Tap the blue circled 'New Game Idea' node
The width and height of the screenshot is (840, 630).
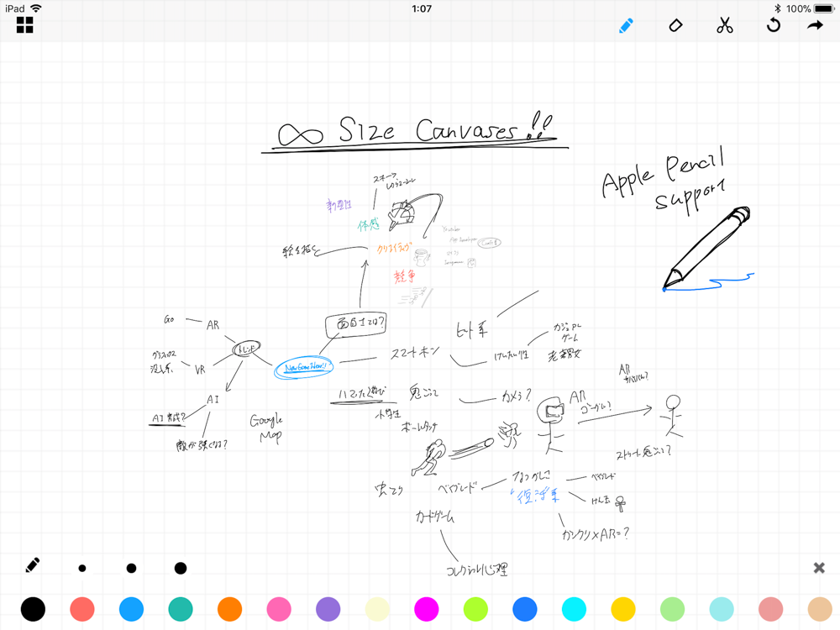pos(304,368)
